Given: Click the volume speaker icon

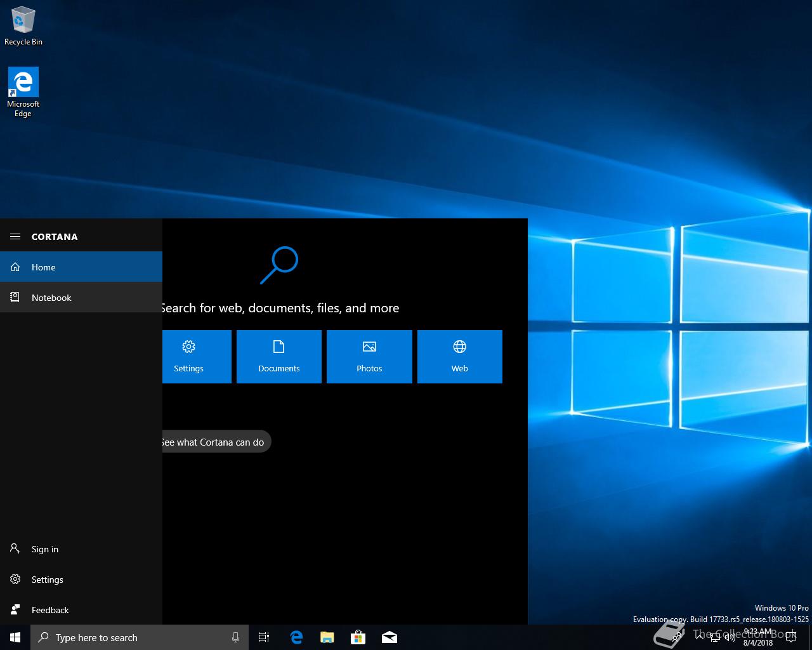Looking at the screenshot, I should tap(730, 637).
